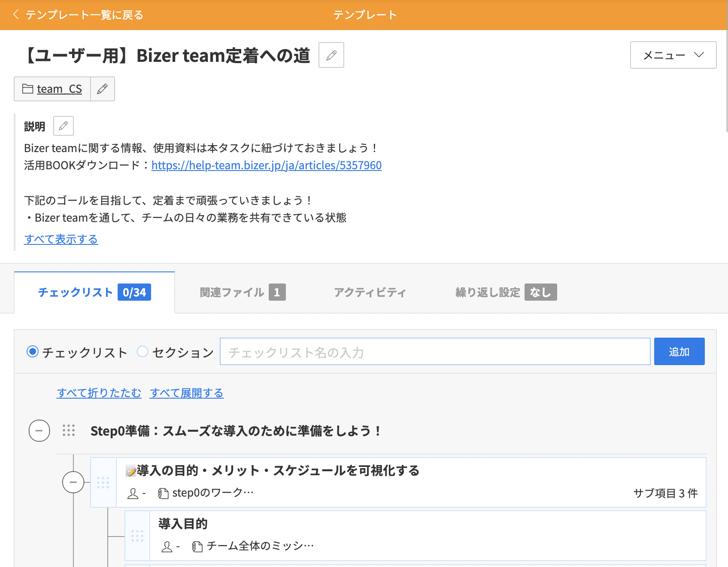Focus the チェックリスト名の入力 field
Viewport: 728px width, 567px height.
[435, 351]
